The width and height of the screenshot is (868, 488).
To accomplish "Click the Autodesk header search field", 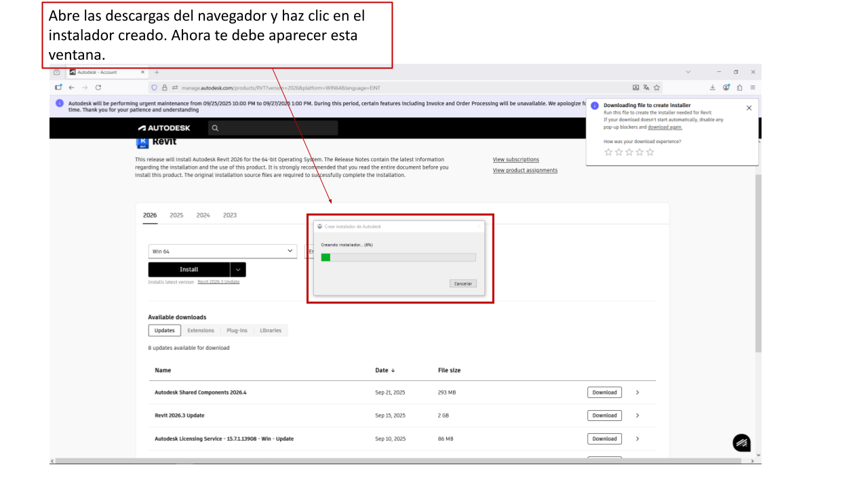I will pyautogui.click(x=273, y=127).
